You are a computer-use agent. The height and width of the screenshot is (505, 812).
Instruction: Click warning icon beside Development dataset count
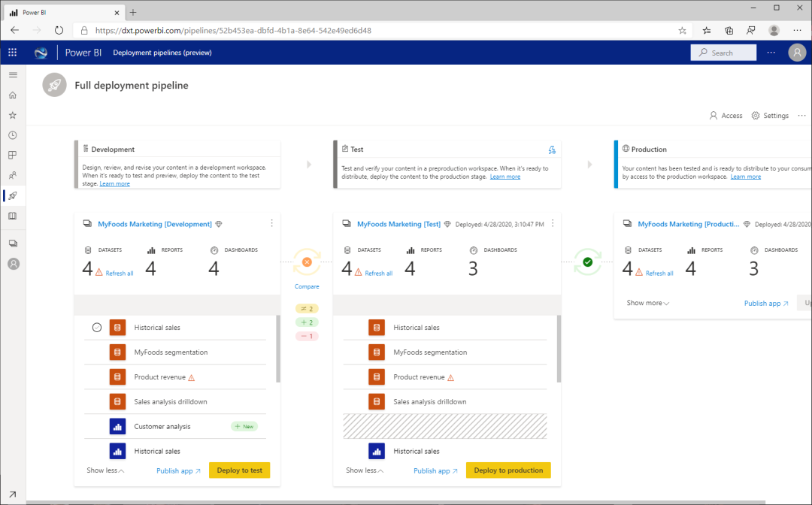pos(99,271)
